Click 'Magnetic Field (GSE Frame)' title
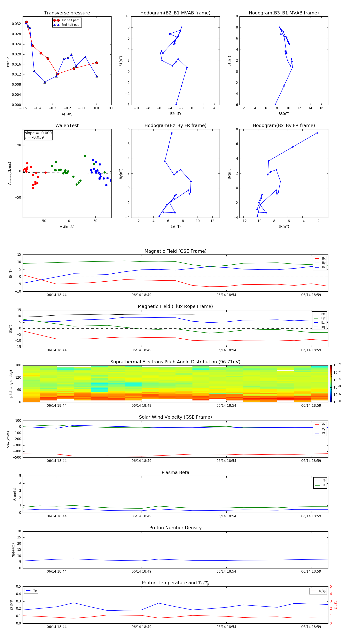The image size is (351, 644). pos(175,251)
